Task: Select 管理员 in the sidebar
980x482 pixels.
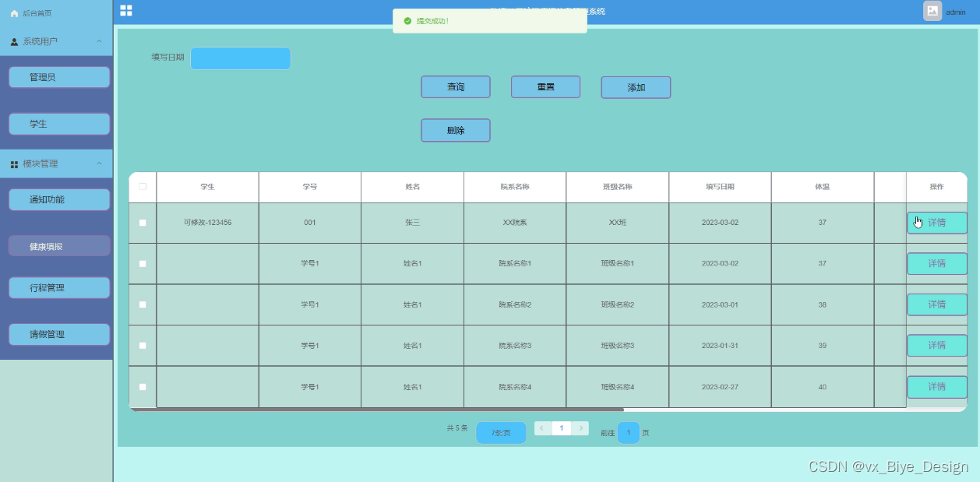Action: [x=59, y=77]
